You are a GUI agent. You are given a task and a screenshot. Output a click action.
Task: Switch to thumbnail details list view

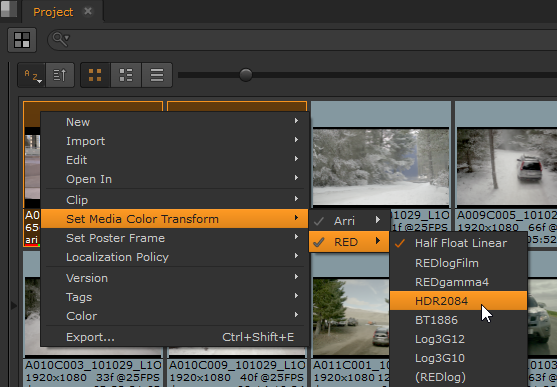pos(126,75)
